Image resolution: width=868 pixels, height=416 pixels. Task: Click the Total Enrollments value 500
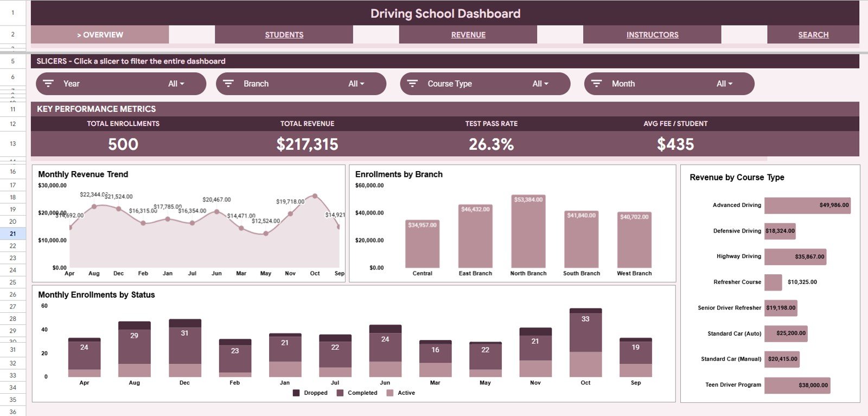tap(123, 144)
